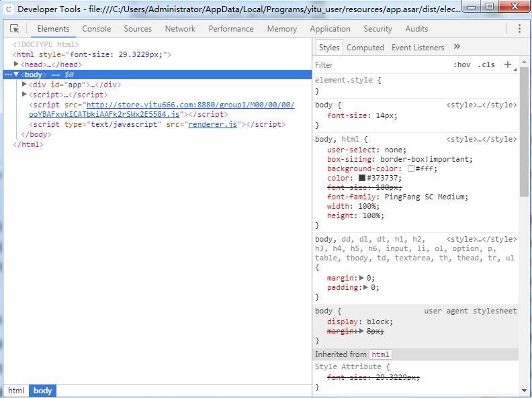Open the Network tab
Image resolution: width=532 pixels, height=398 pixels.
(x=180, y=29)
